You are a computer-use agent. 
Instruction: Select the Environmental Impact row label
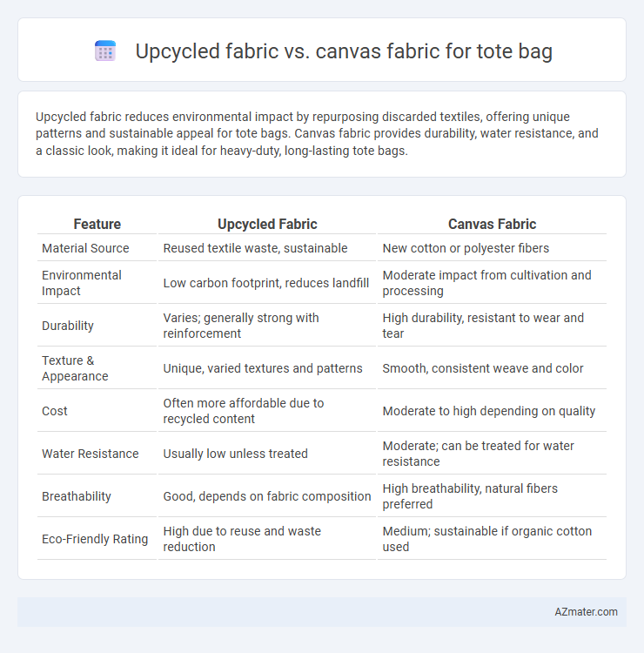click(x=82, y=283)
